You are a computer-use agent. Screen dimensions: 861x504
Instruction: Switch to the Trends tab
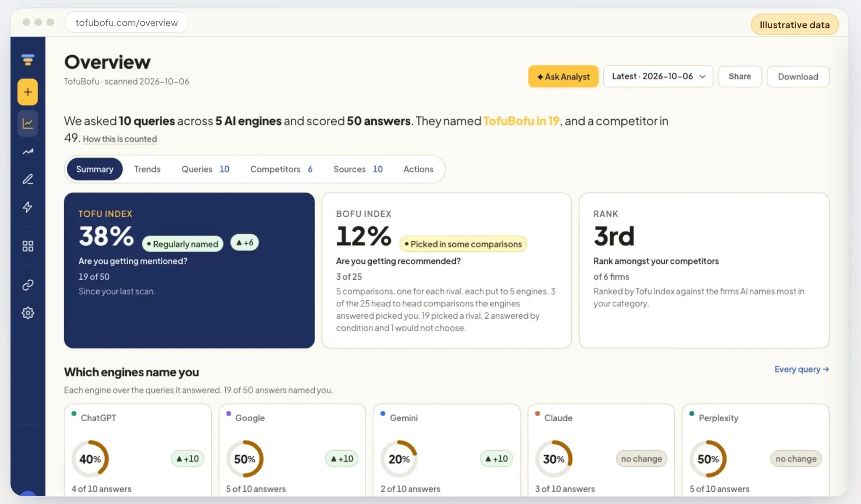147,169
